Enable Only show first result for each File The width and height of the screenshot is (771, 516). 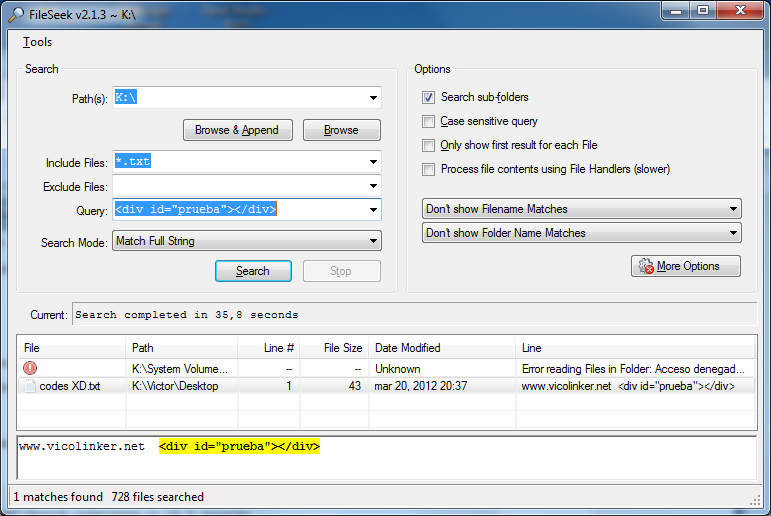tap(428, 145)
